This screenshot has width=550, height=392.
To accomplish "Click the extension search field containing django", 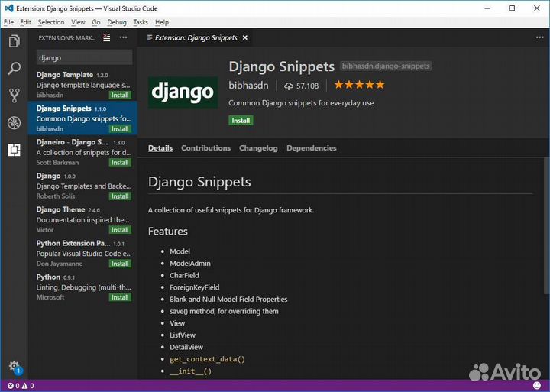I will tap(84, 57).
